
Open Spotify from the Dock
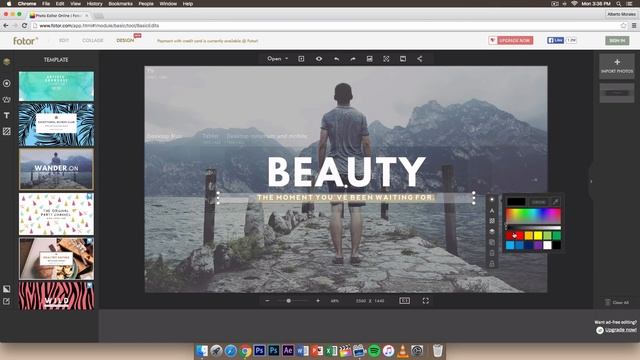click(x=374, y=351)
